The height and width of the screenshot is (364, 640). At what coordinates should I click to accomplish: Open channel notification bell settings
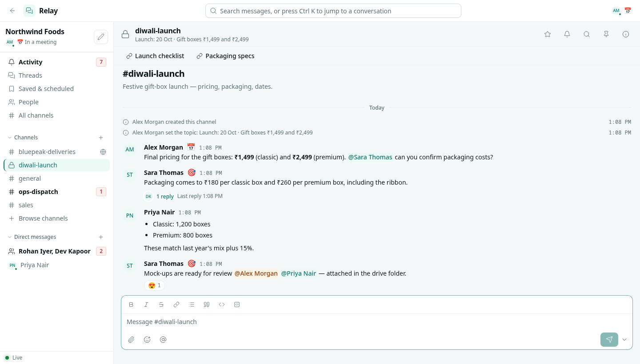tap(567, 34)
